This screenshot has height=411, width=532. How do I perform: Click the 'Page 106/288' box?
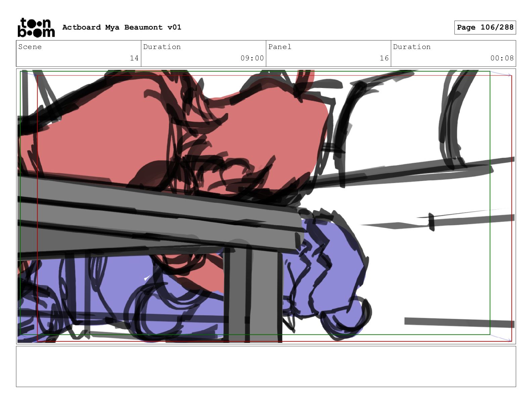click(x=485, y=28)
